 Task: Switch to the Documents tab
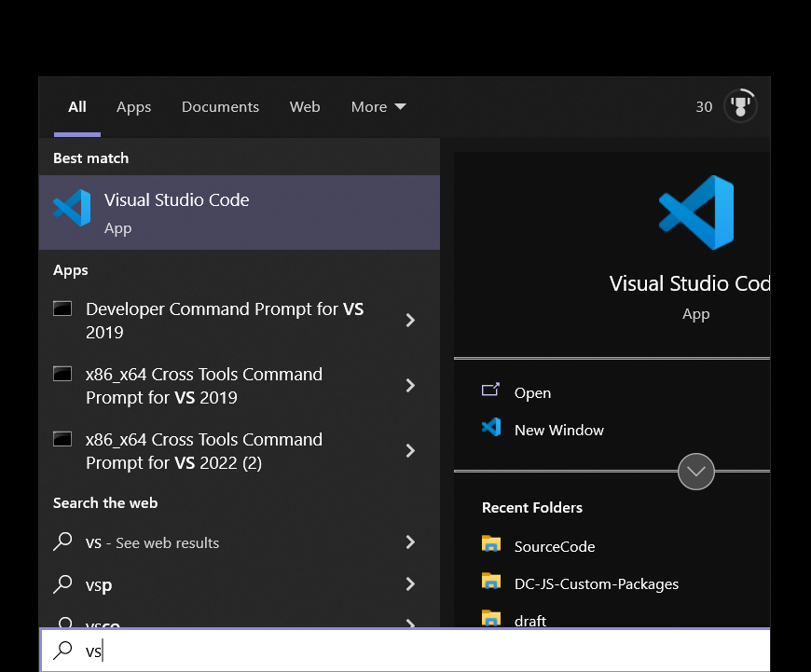[x=220, y=107]
